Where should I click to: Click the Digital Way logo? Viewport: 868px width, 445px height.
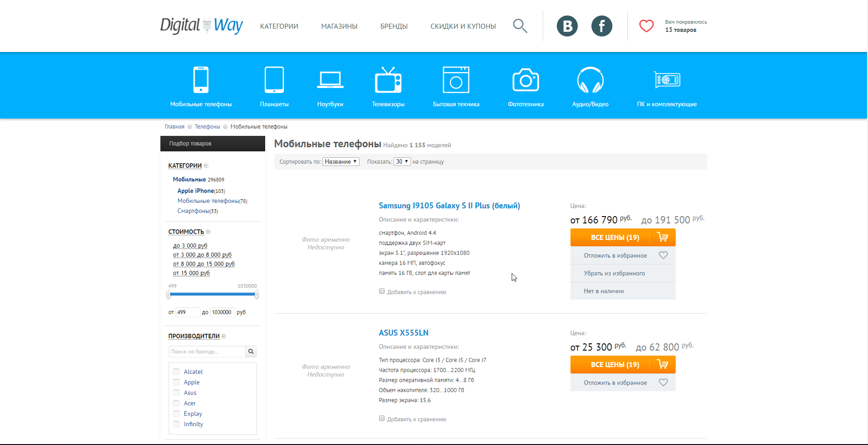click(x=201, y=26)
